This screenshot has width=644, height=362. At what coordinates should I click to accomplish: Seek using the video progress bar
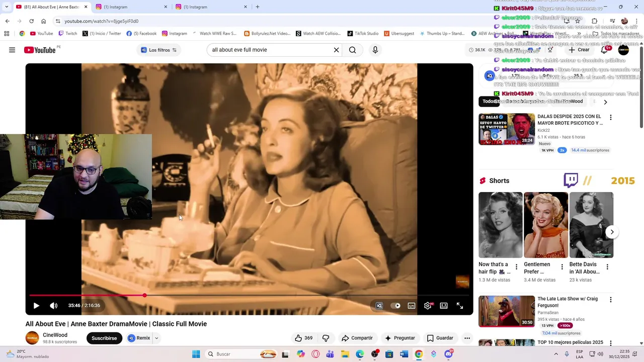pyautogui.click(x=249, y=295)
